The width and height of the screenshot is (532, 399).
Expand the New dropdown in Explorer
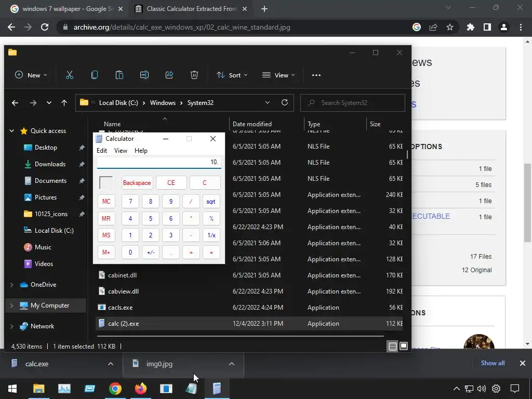coord(31,75)
